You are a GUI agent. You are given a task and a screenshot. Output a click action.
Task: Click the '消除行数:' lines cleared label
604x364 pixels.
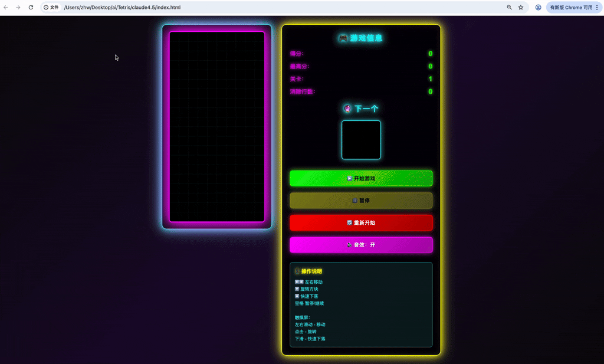click(x=303, y=91)
